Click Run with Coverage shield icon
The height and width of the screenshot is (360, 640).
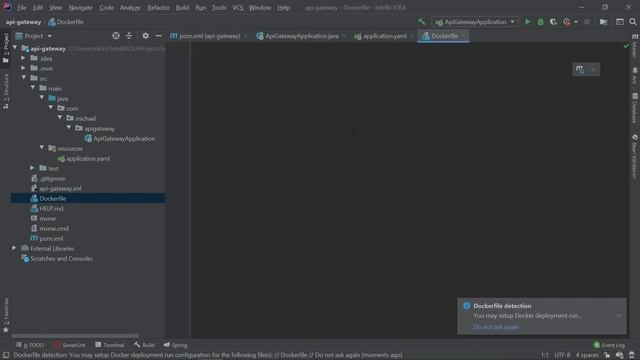(553, 22)
